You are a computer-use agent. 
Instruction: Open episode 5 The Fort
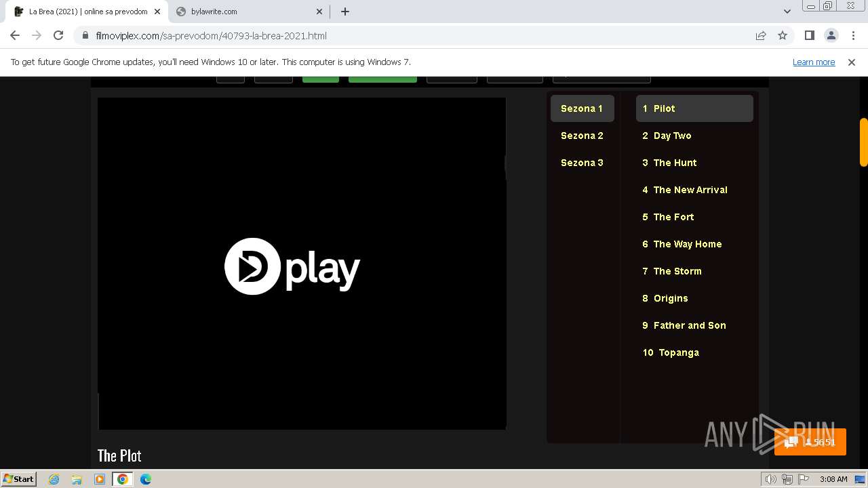click(694, 217)
